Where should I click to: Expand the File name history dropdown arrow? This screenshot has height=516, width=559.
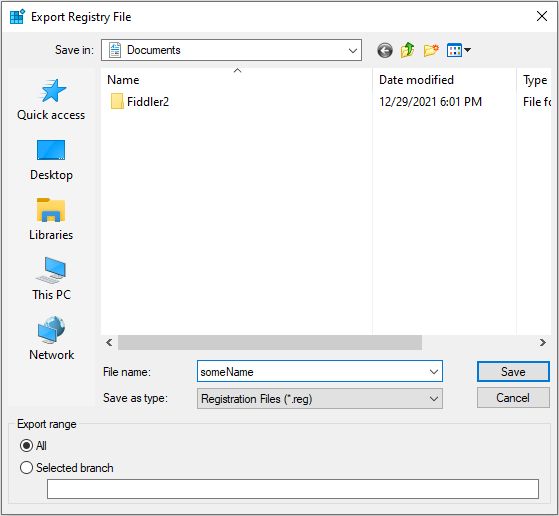click(434, 372)
